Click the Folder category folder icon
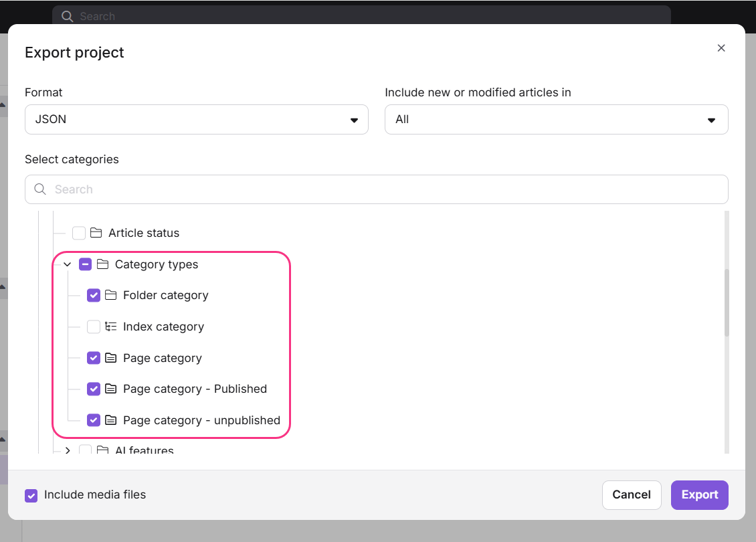Screen dimensions: 756x542 pos(111,295)
